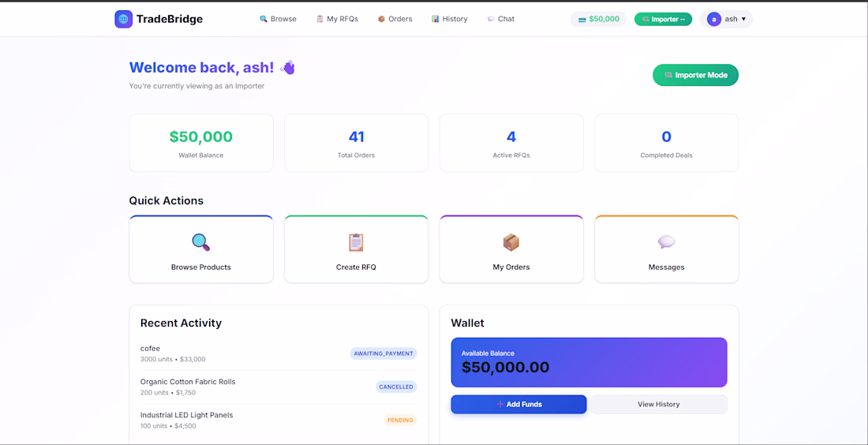The width and height of the screenshot is (868, 445).
Task: Click the chart icon beside History nav
Action: click(436, 19)
